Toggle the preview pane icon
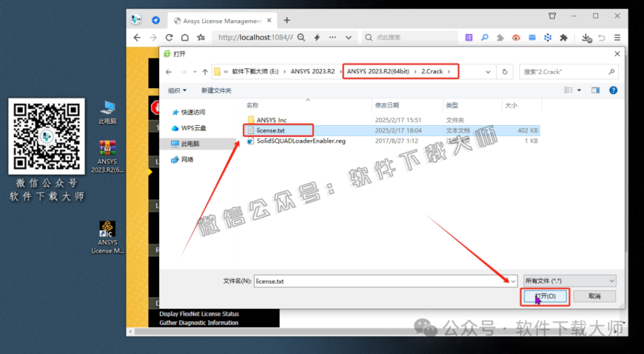Viewport: 644px width, 354px height. (596, 91)
